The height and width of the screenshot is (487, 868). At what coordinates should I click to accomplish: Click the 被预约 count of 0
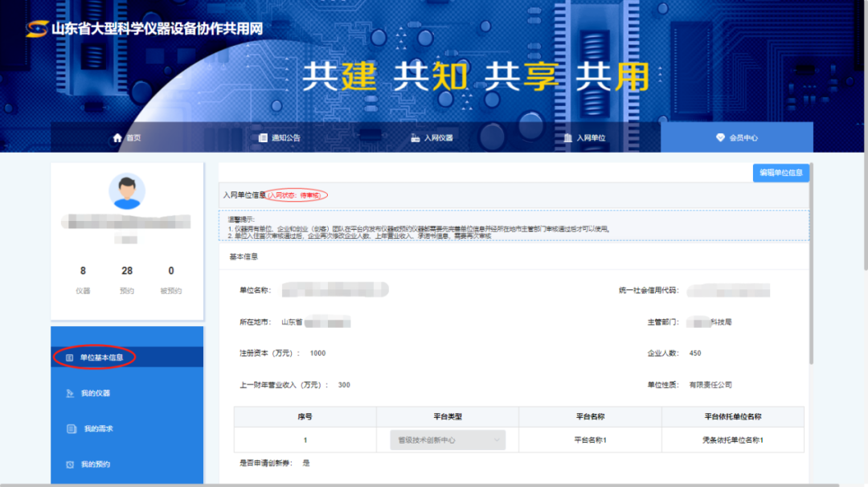pos(171,271)
